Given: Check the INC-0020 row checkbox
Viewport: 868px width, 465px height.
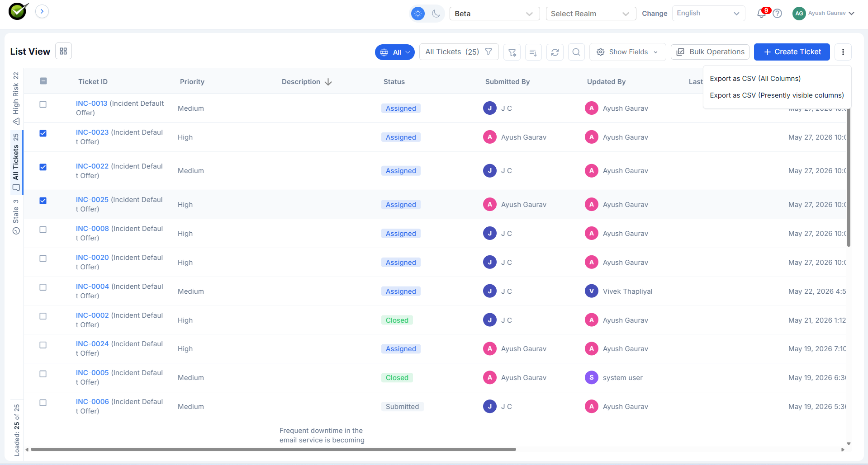Looking at the screenshot, I should tap(43, 258).
